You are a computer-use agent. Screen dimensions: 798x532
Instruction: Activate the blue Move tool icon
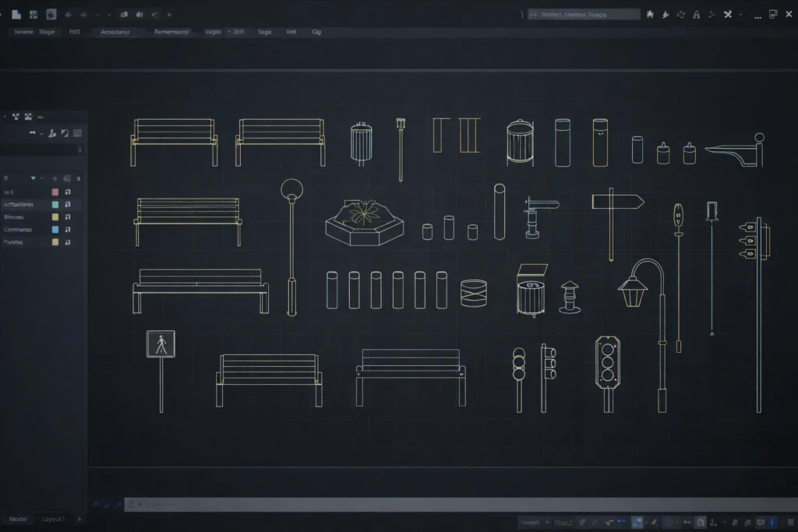pos(69,13)
